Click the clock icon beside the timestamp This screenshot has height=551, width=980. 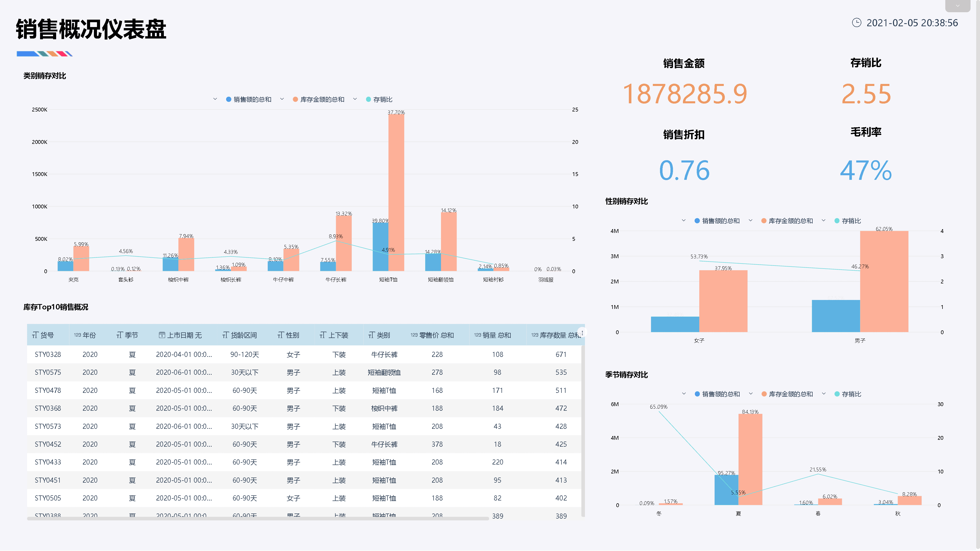tap(856, 23)
